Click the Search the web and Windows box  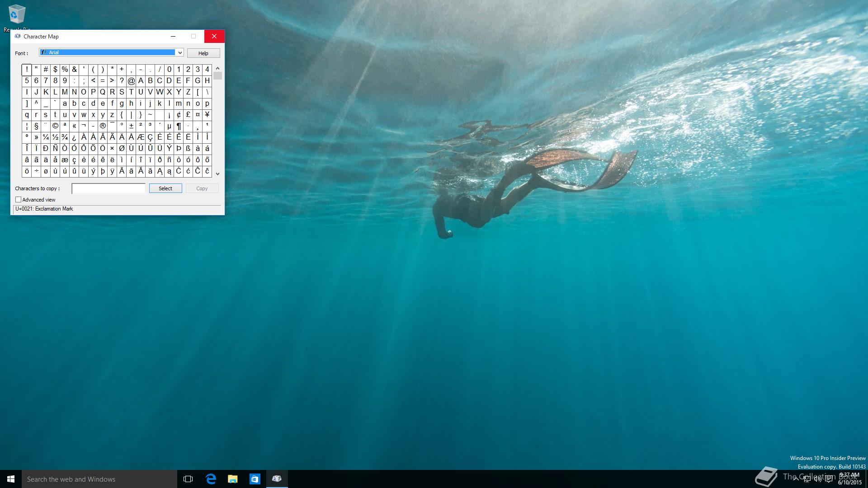[x=99, y=479]
